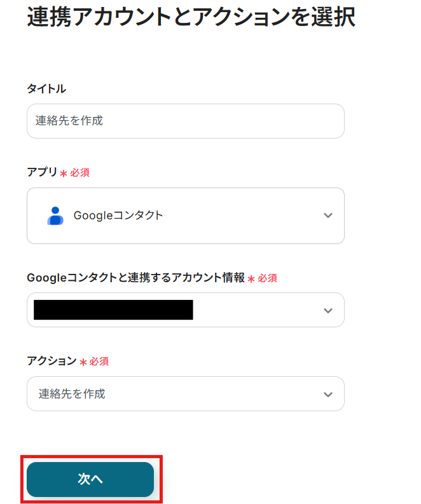Click the アプリ field label
Viewport: 421px width, 504px height.
coord(42,172)
